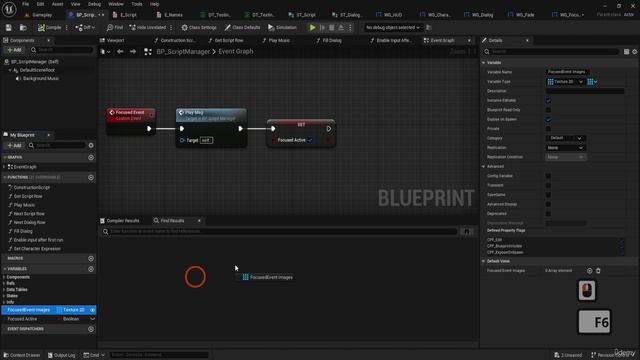Add a new function in FUNCTIONS section

pos(91,177)
